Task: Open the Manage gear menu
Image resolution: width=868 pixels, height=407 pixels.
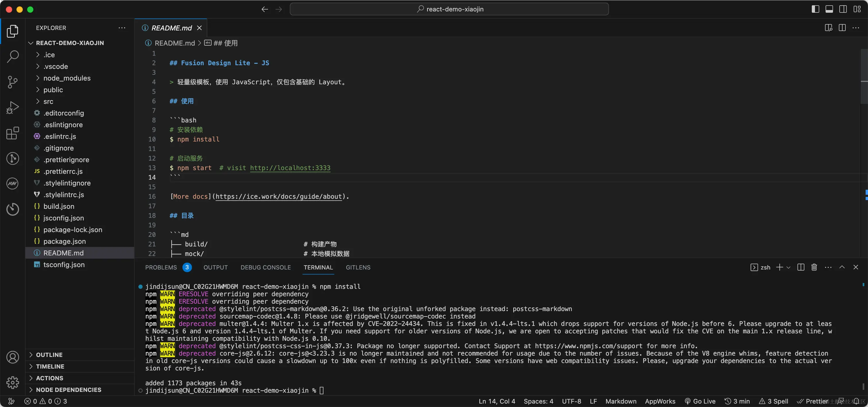Action: (x=12, y=382)
